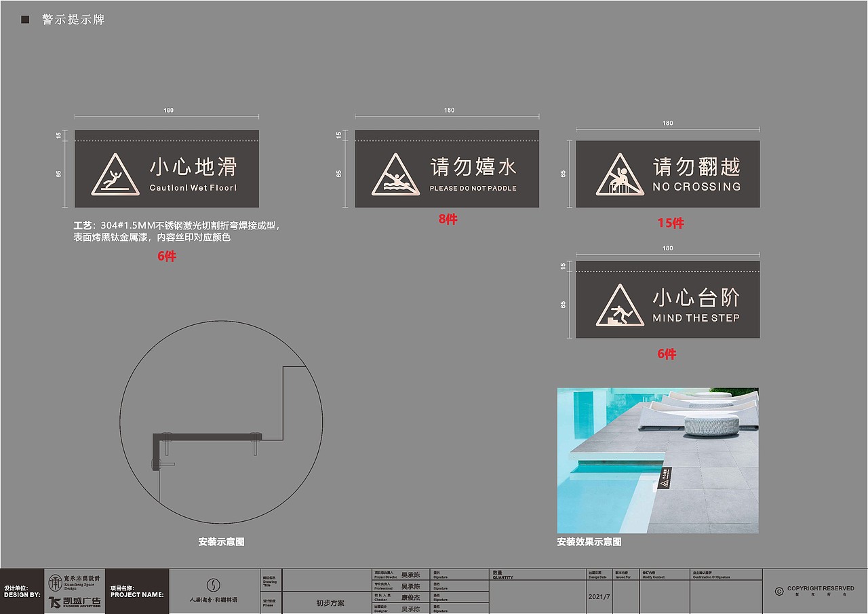868x614 pixels.
Task: Click the 人居·趣舍·和樾林语 project name
Action: [x=214, y=600]
